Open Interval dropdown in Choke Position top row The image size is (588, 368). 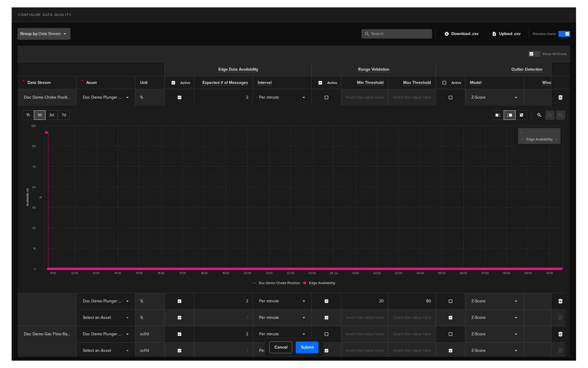point(282,97)
